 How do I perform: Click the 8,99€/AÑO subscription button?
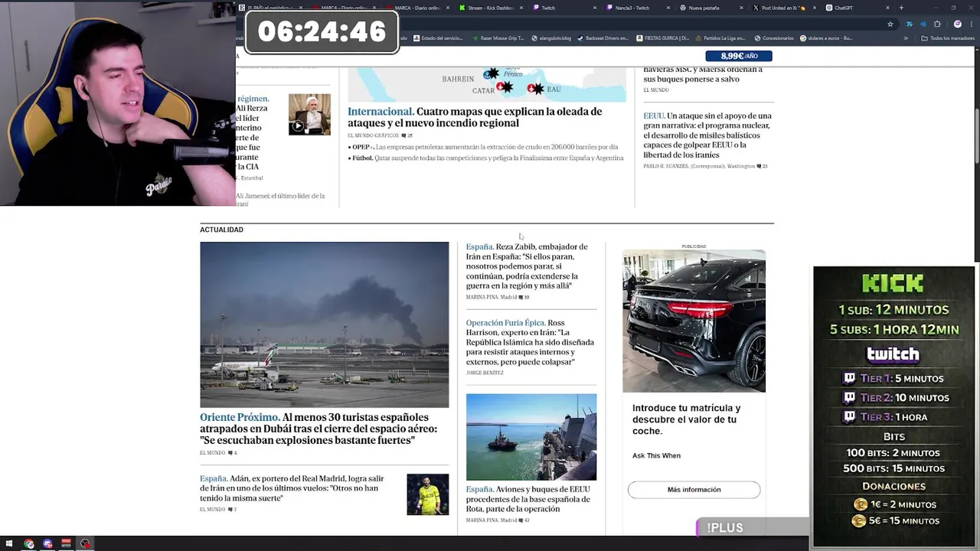738,56
